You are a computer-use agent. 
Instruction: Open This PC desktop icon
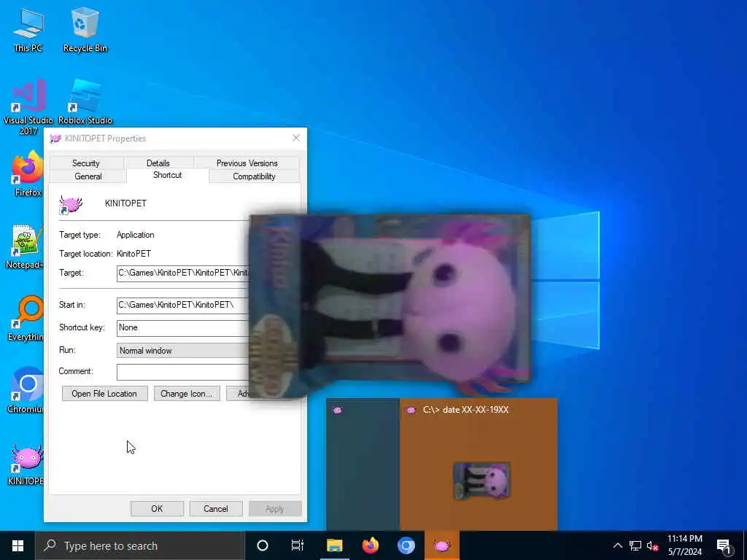pyautogui.click(x=28, y=30)
